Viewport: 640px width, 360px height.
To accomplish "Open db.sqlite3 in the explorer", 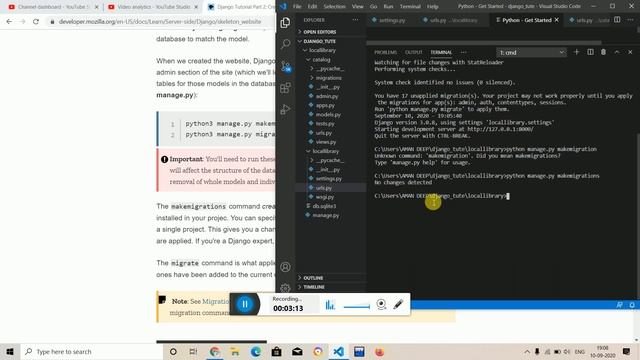I will click(x=324, y=206).
